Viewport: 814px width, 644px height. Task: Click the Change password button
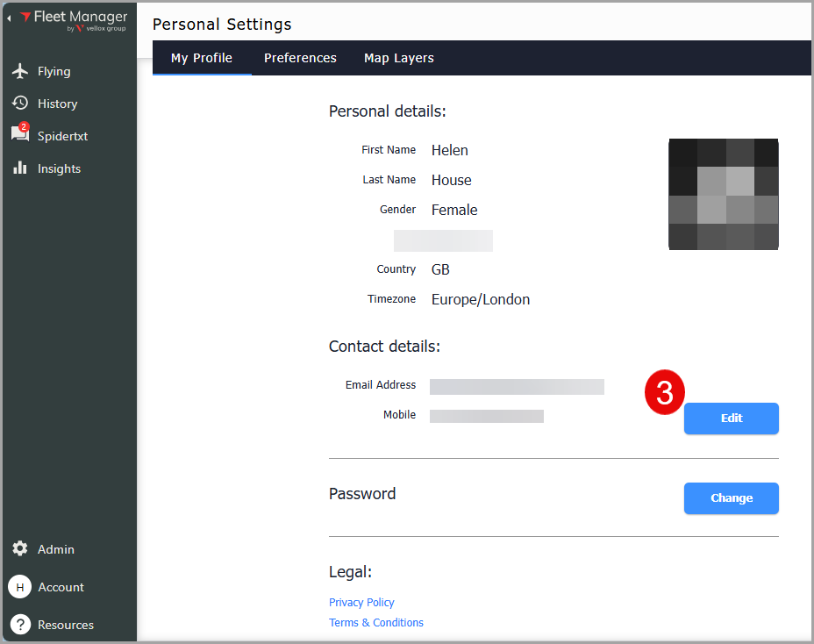pyautogui.click(x=731, y=498)
